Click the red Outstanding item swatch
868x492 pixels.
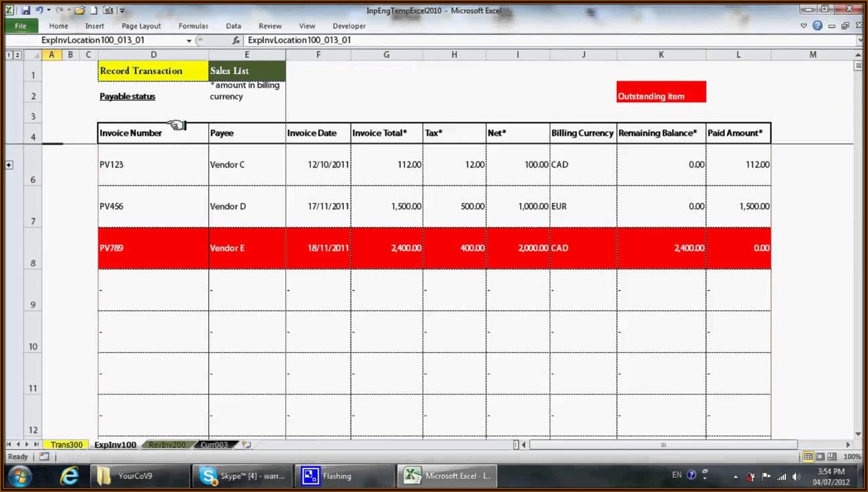click(x=660, y=92)
